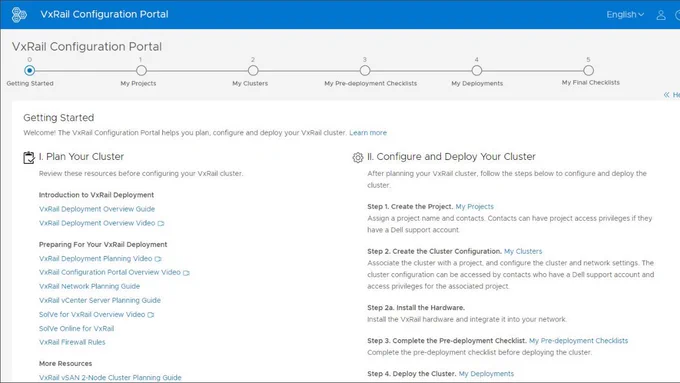Open VxRail Deployment Overview Video link
The height and width of the screenshot is (383, 680).
[97, 223]
